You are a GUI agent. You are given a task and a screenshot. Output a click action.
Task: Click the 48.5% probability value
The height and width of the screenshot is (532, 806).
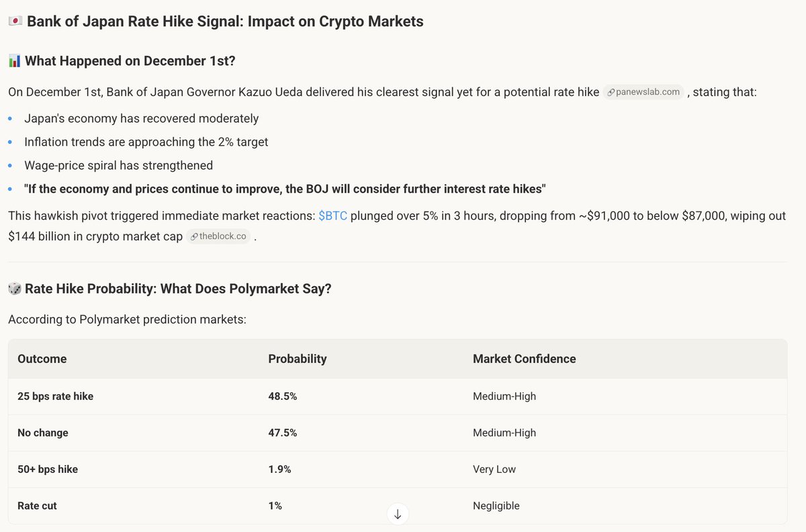[x=283, y=396]
